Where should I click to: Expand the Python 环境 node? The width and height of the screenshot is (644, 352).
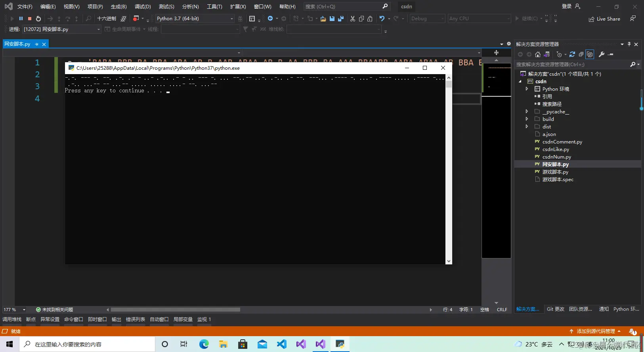(527, 89)
